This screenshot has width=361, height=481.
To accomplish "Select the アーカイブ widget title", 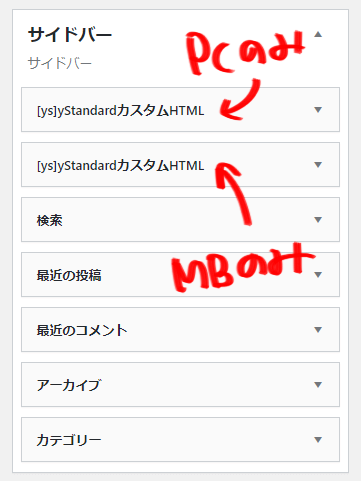I will coord(69,385).
